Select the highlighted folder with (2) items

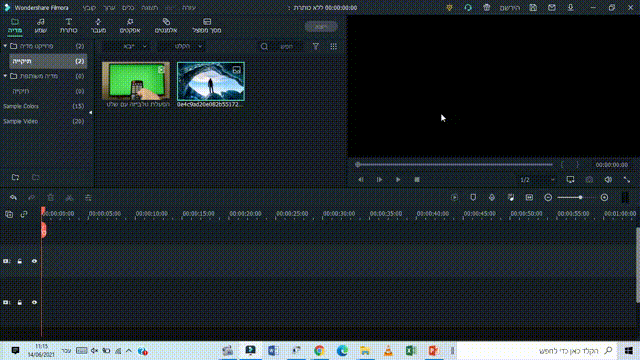[x=48, y=61]
